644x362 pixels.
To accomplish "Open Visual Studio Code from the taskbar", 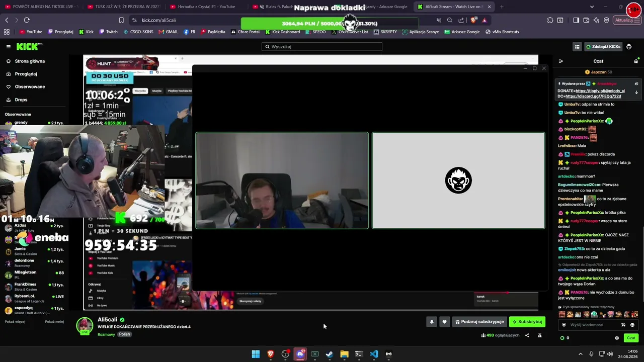I will click(x=374, y=354).
